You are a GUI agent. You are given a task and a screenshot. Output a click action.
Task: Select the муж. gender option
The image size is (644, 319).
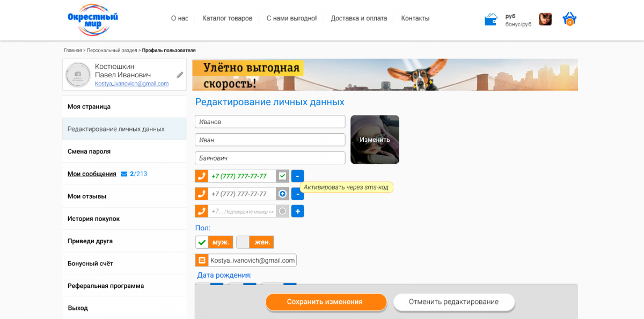(214, 242)
